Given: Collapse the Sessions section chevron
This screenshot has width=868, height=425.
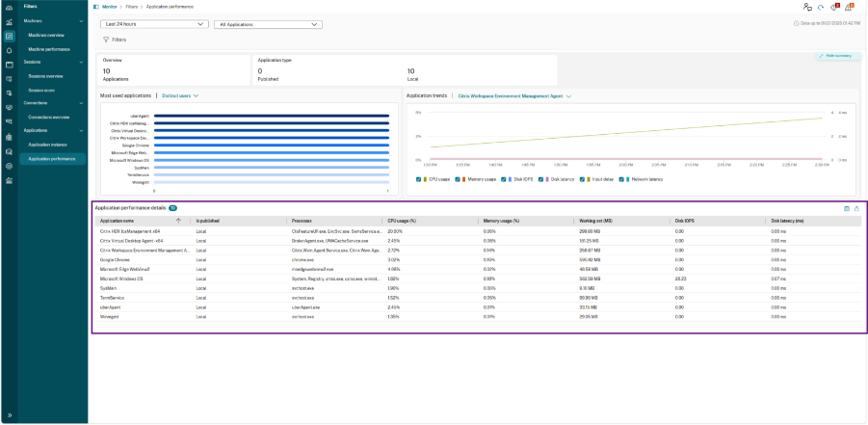Looking at the screenshot, I should 81,62.
